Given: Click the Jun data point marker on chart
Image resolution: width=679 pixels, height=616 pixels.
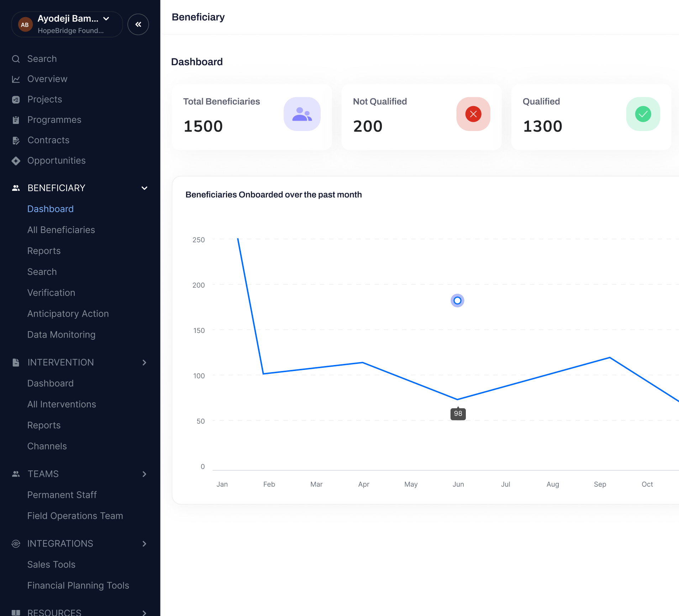Looking at the screenshot, I should coord(457,301).
